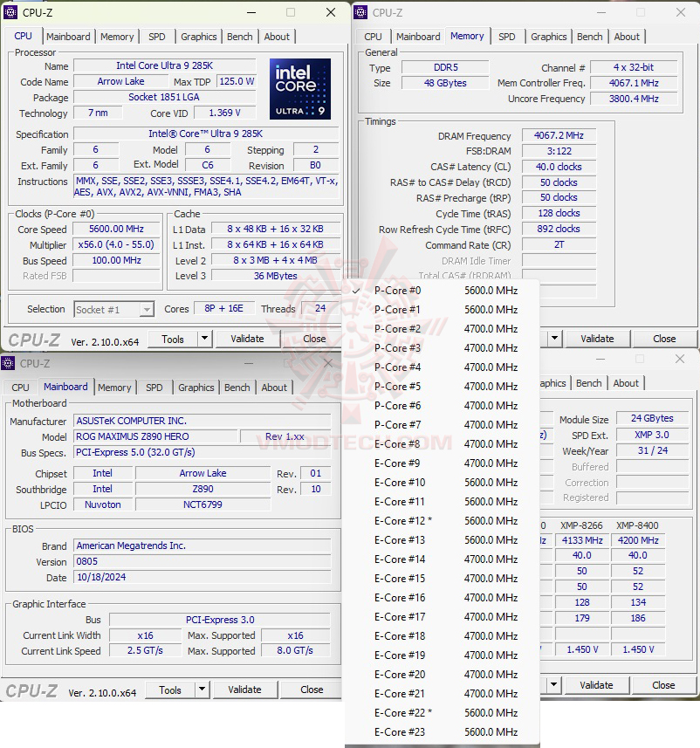Switch to Memory tab in the CPU window
Screen dimensions: 700x748
pos(117,37)
